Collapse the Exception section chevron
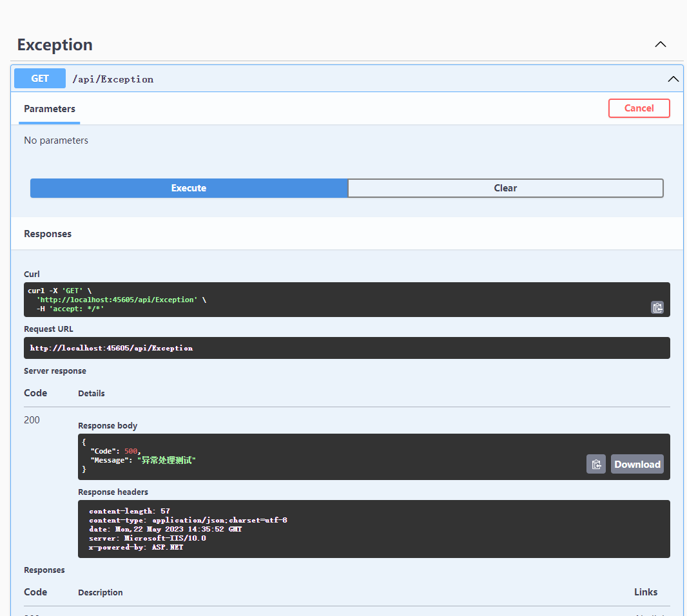687x616 pixels. pyautogui.click(x=661, y=44)
